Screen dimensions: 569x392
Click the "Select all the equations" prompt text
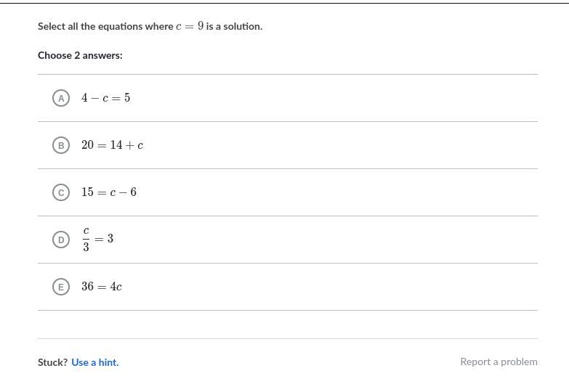point(105,26)
